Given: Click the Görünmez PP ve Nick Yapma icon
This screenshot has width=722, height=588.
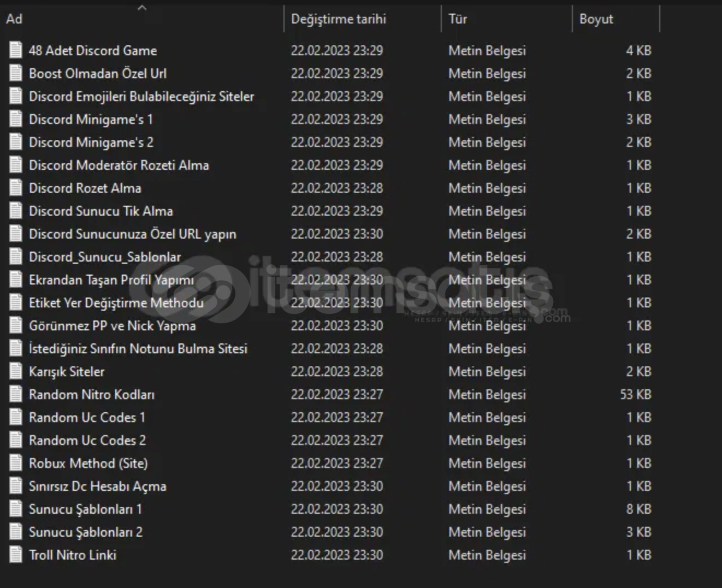Looking at the screenshot, I should [x=16, y=325].
